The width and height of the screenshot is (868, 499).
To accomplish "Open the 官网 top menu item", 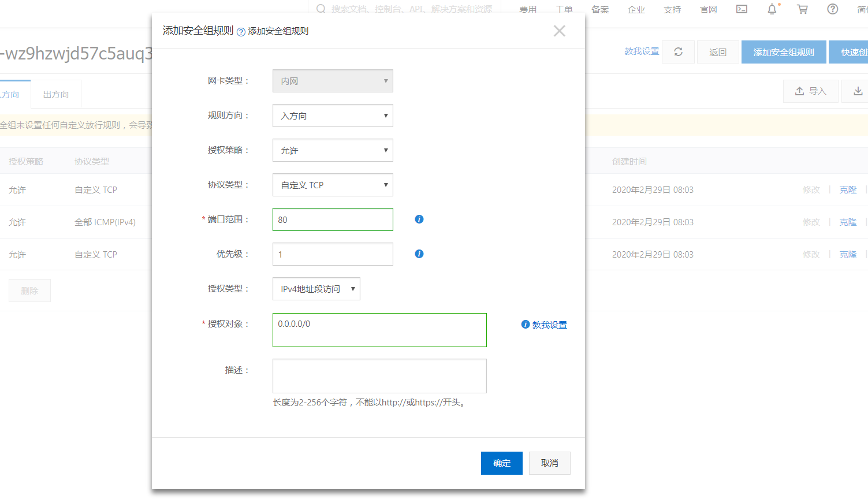I will click(709, 10).
